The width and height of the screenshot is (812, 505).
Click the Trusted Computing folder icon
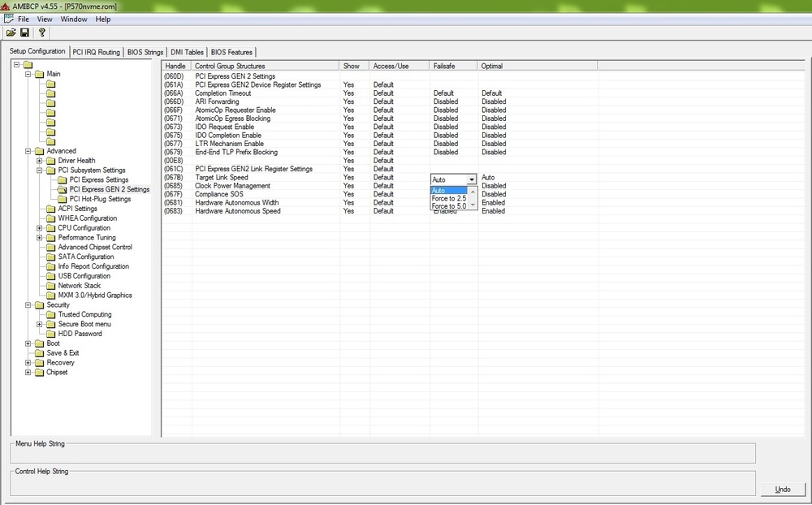(50, 314)
